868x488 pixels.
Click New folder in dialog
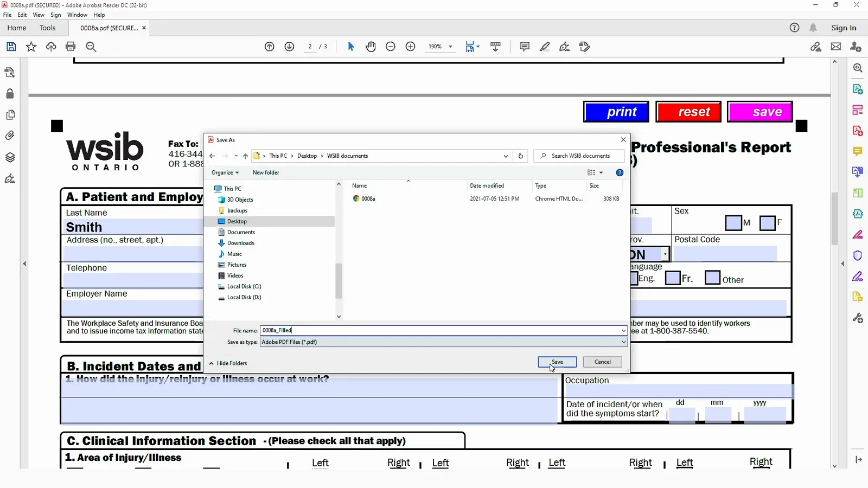266,173
